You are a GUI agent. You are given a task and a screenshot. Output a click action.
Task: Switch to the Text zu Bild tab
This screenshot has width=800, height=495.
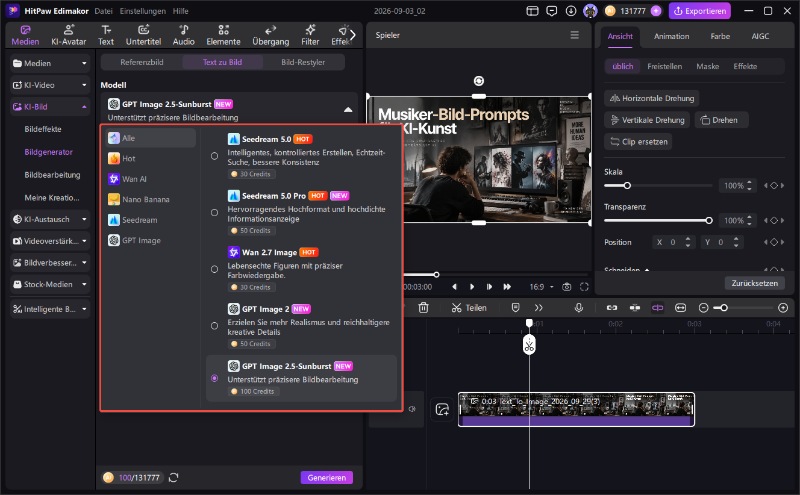tap(222, 62)
